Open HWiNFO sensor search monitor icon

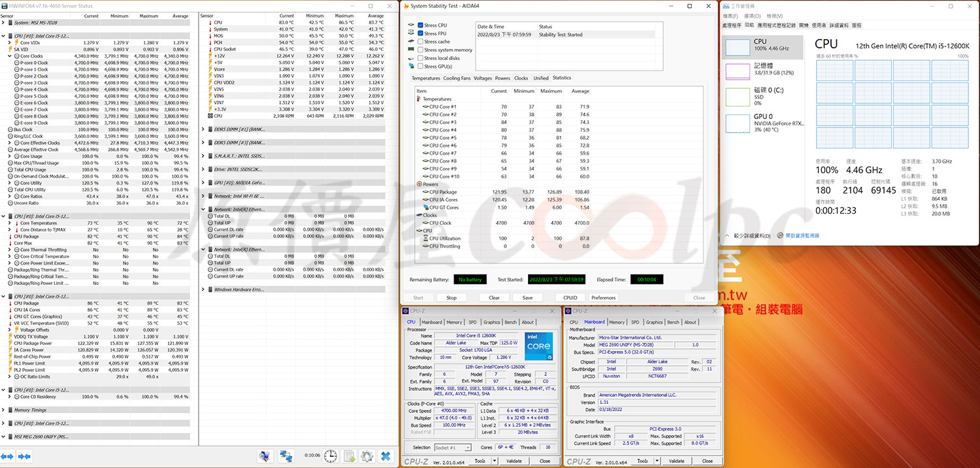pyautogui.click(x=263, y=456)
